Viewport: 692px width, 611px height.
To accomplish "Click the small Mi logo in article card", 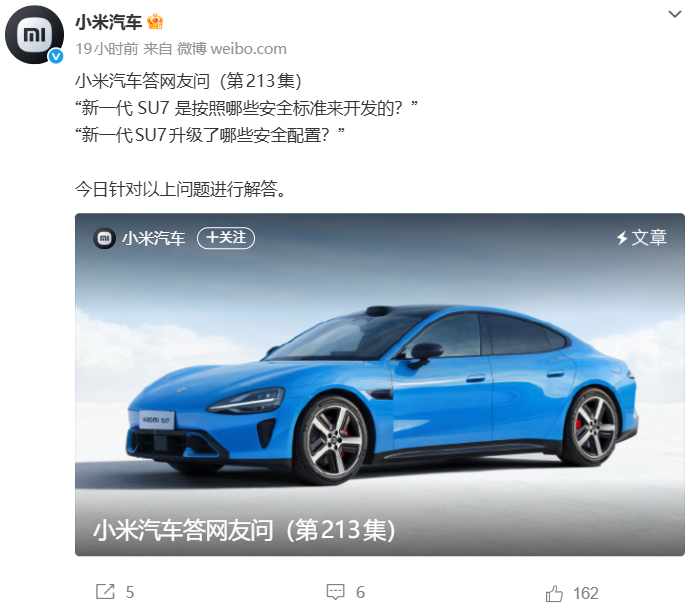I will [x=104, y=238].
